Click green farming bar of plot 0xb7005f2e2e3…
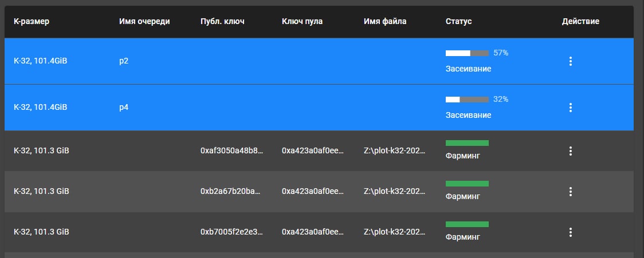The height and width of the screenshot is (258, 644). (467, 224)
